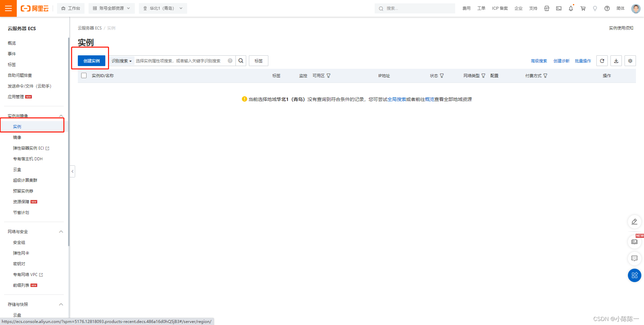Click the top global search box
This screenshot has height=325, width=644.
(415, 8)
